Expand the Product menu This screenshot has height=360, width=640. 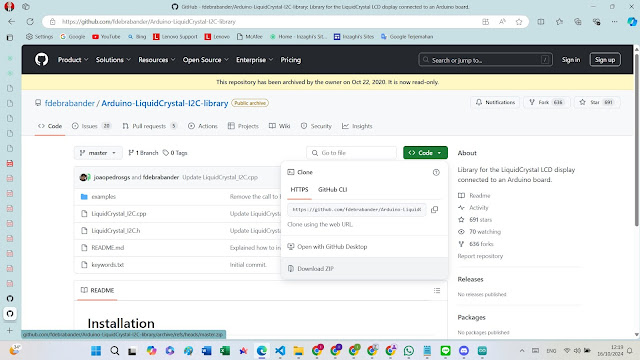coord(73,60)
